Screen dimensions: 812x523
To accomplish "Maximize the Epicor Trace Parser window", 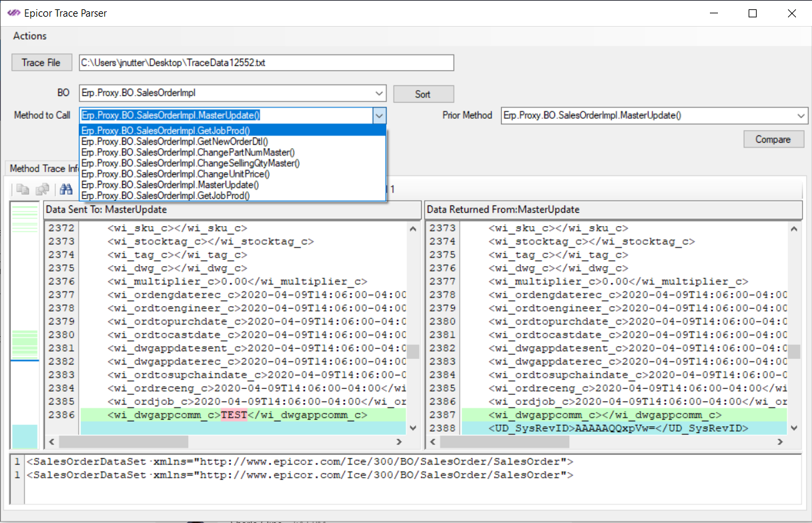I will [753, 13].
